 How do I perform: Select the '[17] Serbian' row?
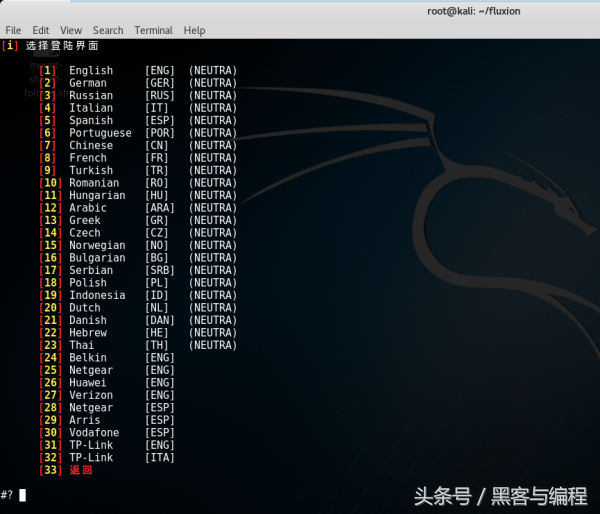(138, 270)
